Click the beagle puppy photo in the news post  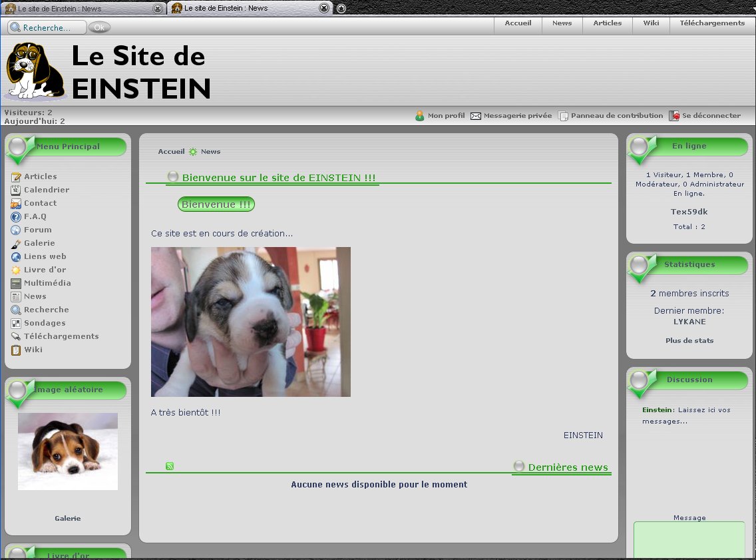tap(251, 322)
